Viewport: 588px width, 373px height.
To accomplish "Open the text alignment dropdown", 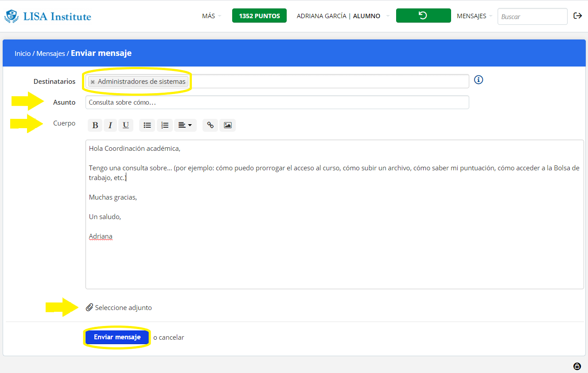I will point(185,126).
